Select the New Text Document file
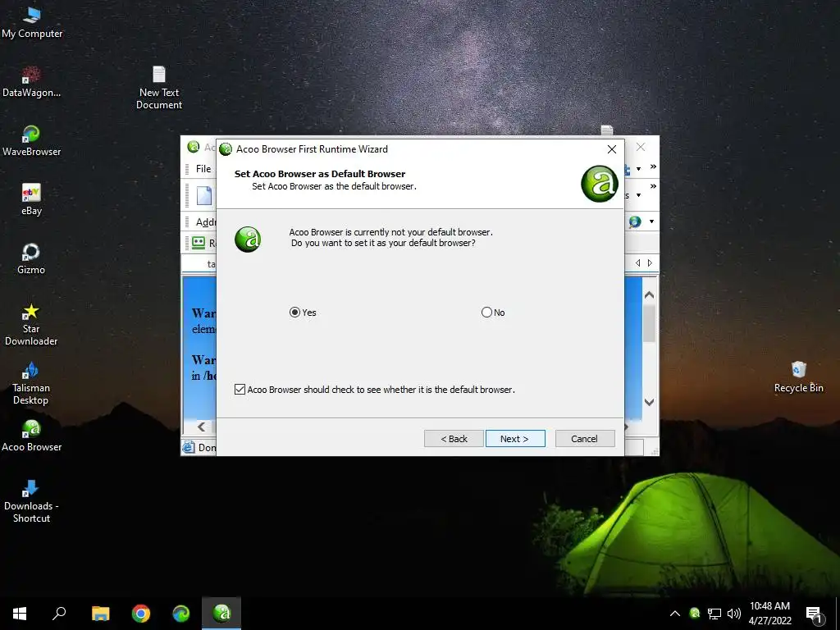Image resolution: width=840 pixels, height=630 pixels. click(x=159, y=87)
